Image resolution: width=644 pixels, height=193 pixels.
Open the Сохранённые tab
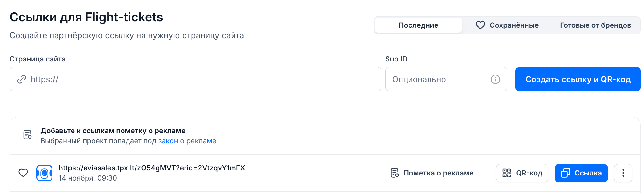[507, 25]
